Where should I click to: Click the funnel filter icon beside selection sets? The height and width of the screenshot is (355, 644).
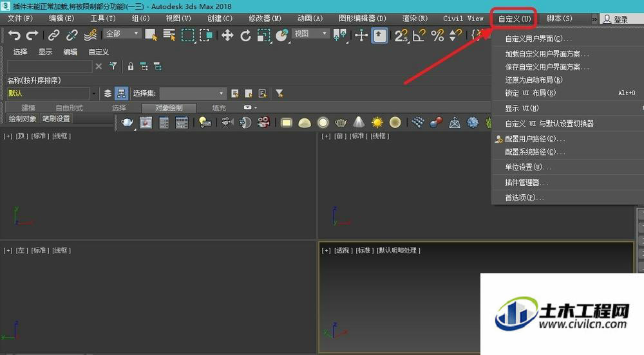[x=279, y=93]
